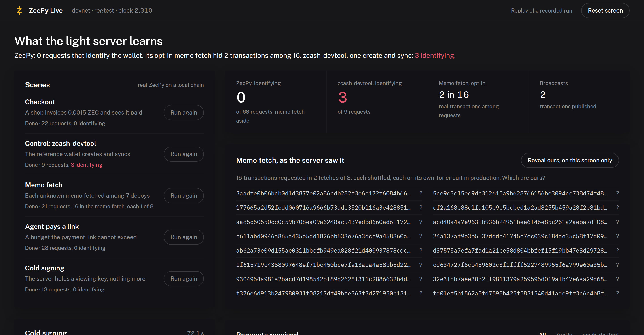Screen dimensions: 644x335
Task: Run the Cold signing scene again
Action: click(x=184, y=278)
